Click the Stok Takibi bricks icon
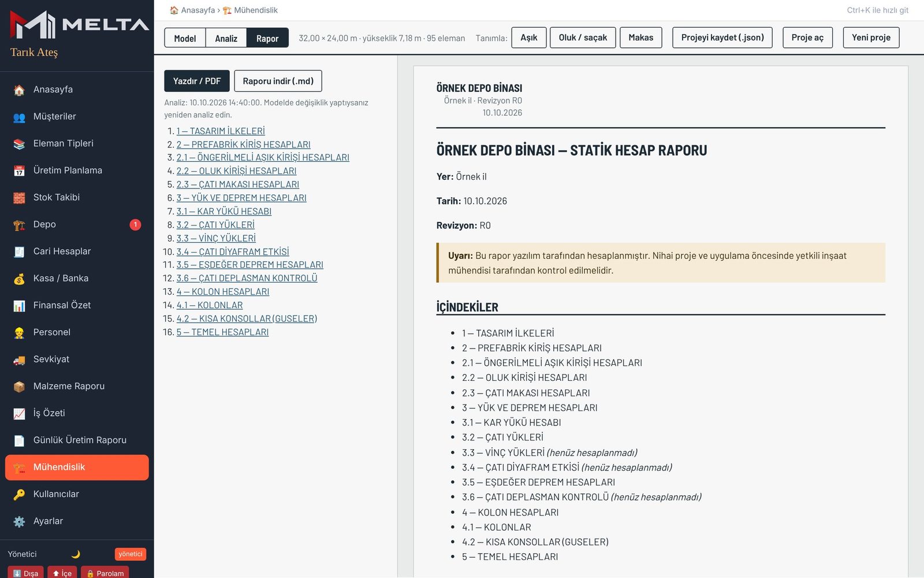 (x=19, y=198)
